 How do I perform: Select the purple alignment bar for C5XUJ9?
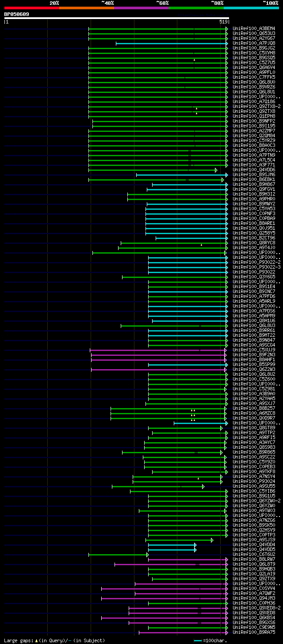(x=158, y=350)
